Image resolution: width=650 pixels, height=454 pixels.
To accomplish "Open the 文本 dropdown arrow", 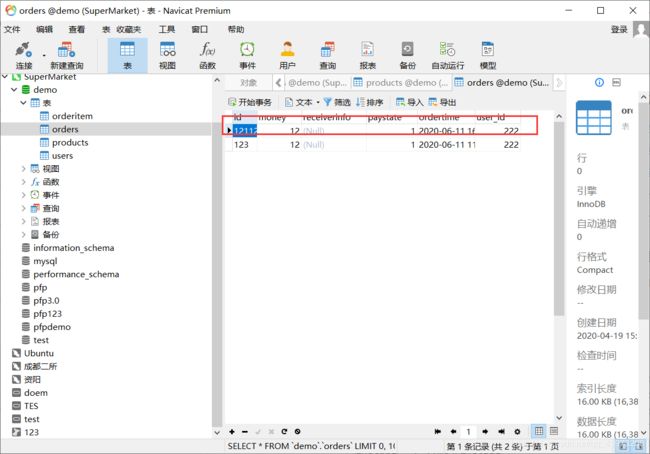I will click(x=318, y=102).
